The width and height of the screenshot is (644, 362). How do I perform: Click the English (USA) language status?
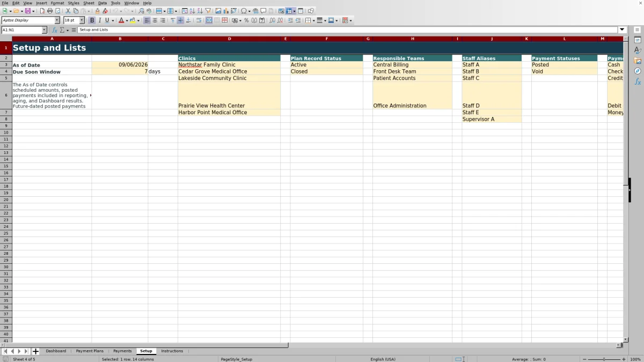tap(383, 359)
